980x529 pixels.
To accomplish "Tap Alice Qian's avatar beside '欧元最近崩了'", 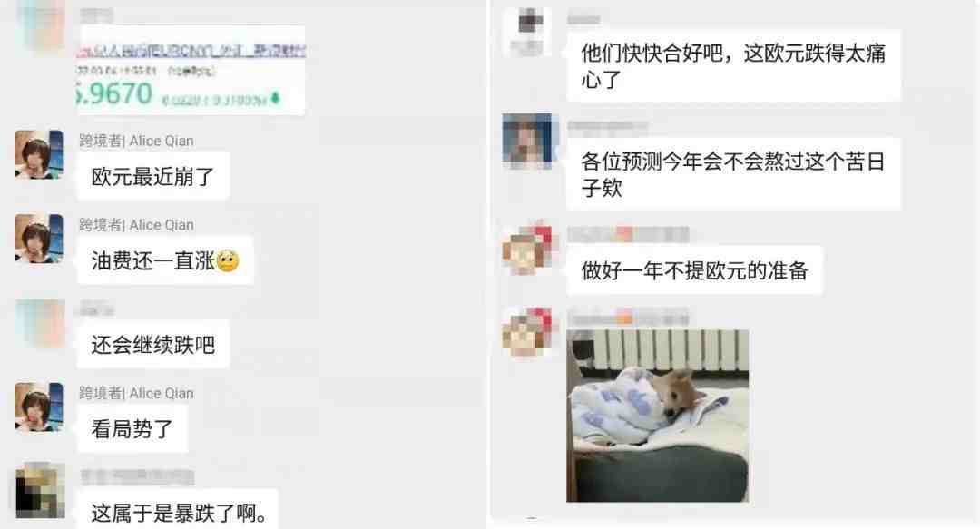I will (39, 154).
